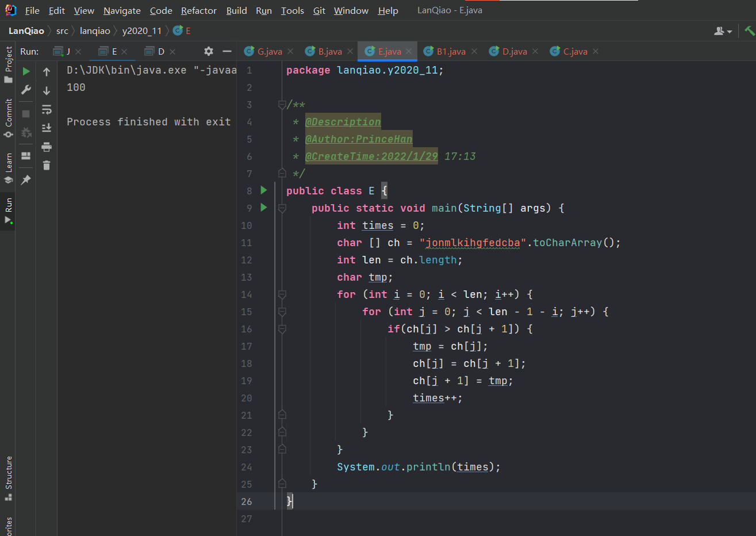Open the Window menu

tap(351, 10)
